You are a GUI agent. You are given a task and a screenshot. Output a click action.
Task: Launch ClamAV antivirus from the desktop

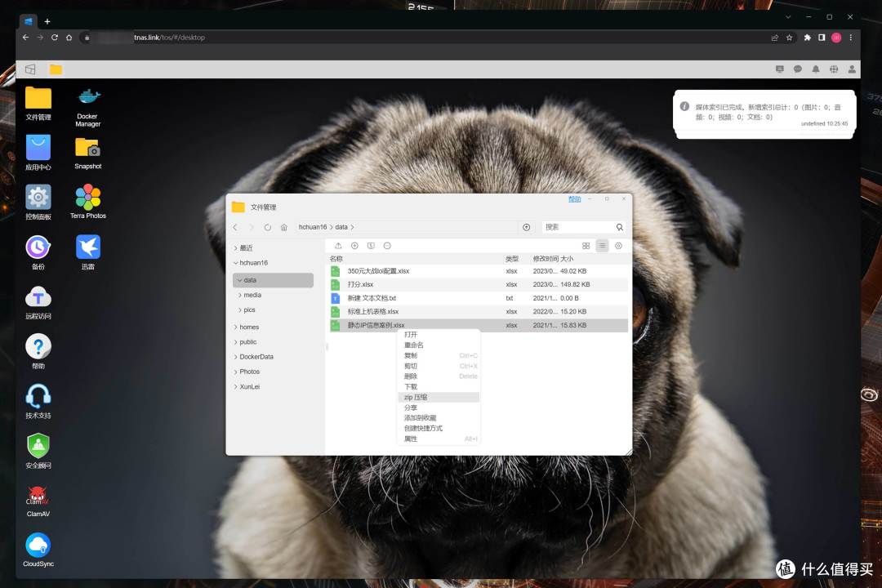tap(38, 501)
